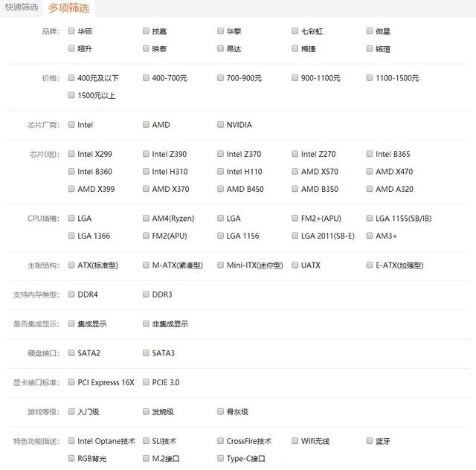Check the LGA 2011(SB-E) socket
Image resolution: width=476 pixels, height=470 pixels.
[295, 236]
